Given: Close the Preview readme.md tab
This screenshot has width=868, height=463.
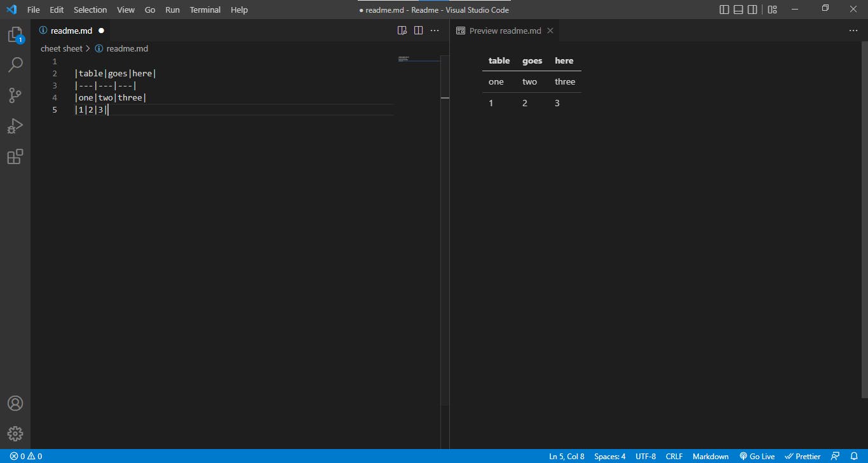Looking at the screenshot, I should tap(550, 31).
